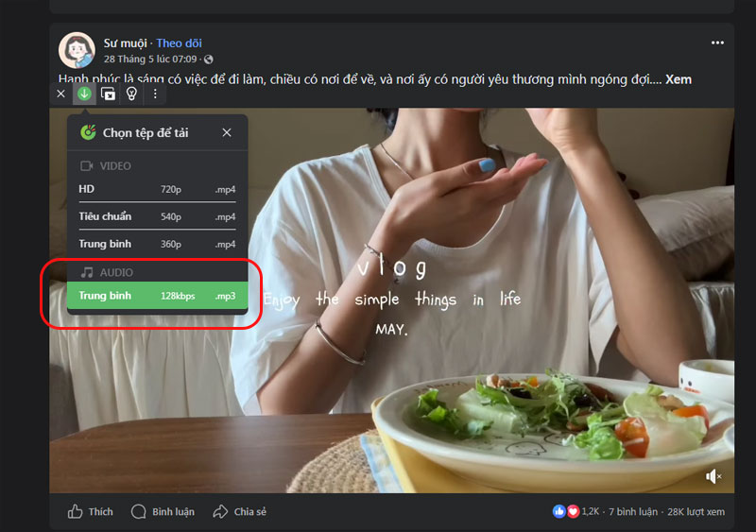Click the pop-out video window icon
Screen dimensions: 756x532
tap(108, 94)
